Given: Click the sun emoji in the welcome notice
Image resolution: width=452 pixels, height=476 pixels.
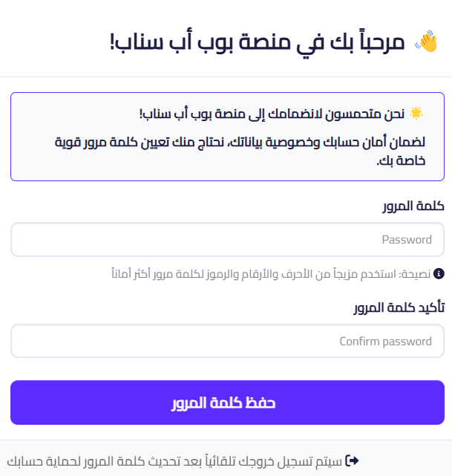Looking at the screenshot, I should (416, 114).
